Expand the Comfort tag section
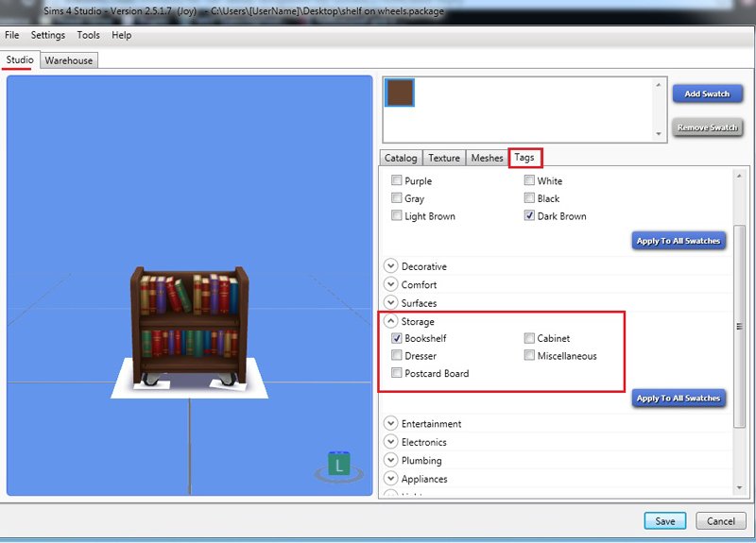The height and width of the screenshot is (543, 756). tap(391, 285)
